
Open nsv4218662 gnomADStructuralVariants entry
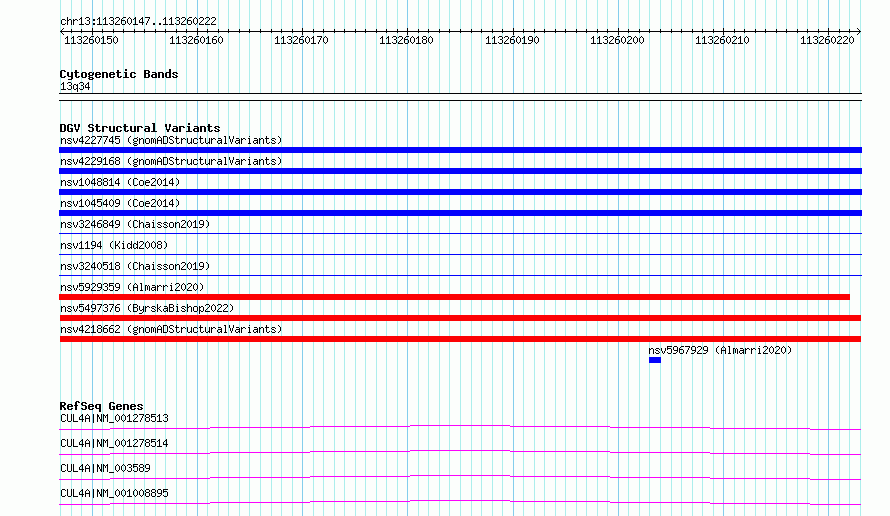pyautogui.click(x=171, y=329)
